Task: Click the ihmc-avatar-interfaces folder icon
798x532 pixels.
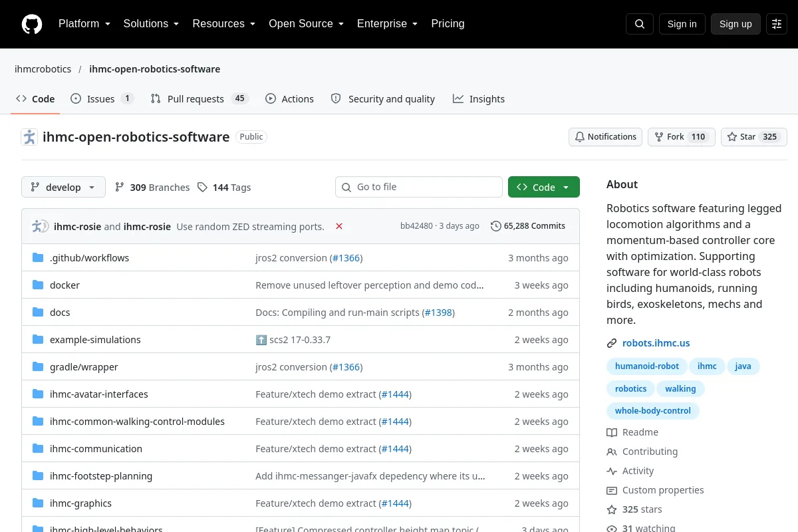Action: click(38, 394)
